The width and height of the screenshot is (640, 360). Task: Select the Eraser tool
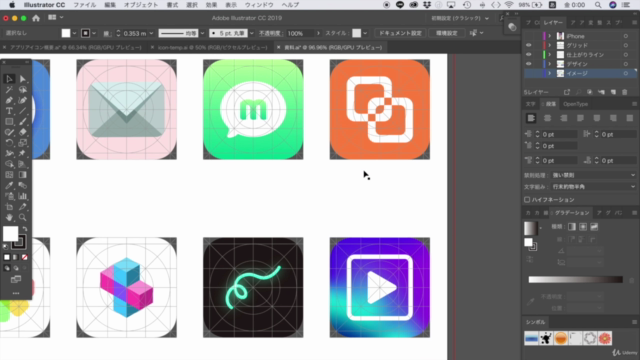pos(22,132)
